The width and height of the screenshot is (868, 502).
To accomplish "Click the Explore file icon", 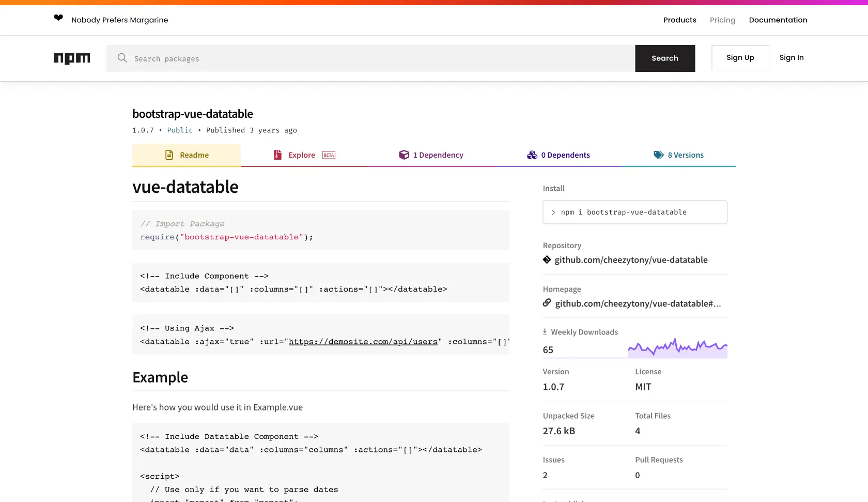I will point(277,155).
